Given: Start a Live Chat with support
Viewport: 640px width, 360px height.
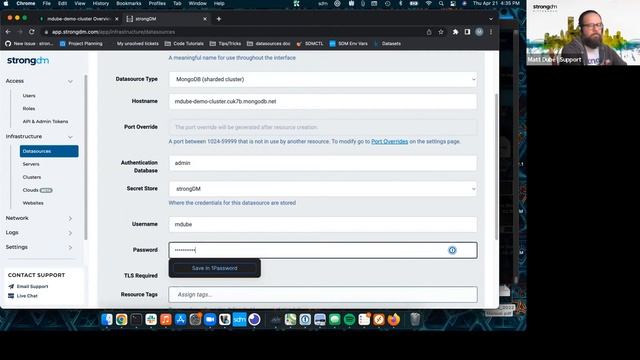Looking at the screenshot, I should [27, 296].
